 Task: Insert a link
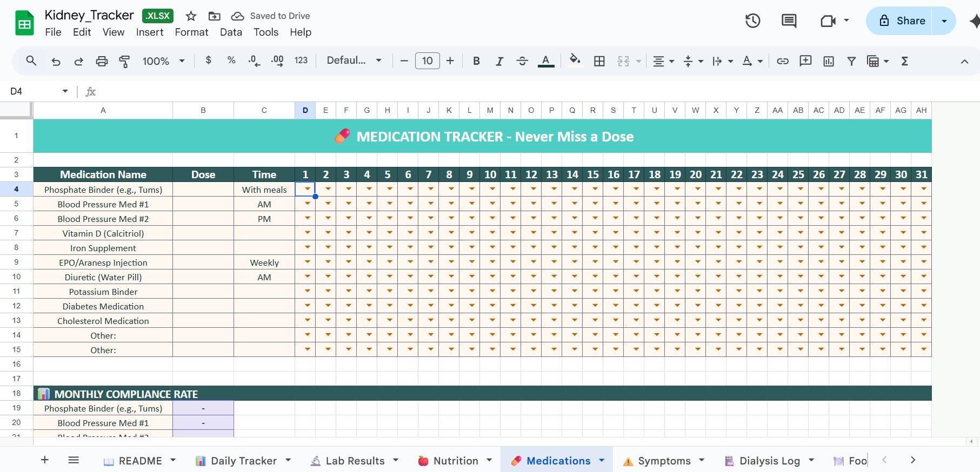783,61
